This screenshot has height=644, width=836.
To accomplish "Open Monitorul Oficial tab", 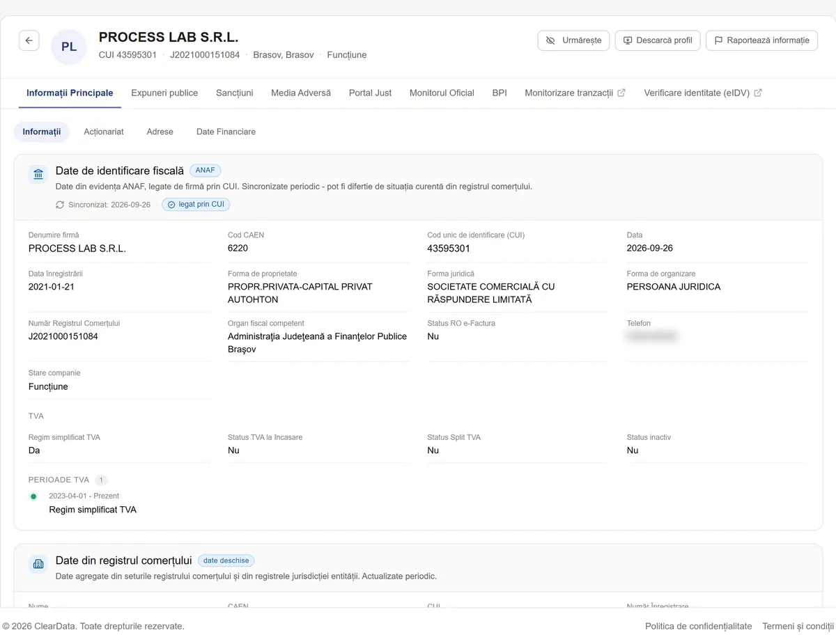I will coord(442,93).
